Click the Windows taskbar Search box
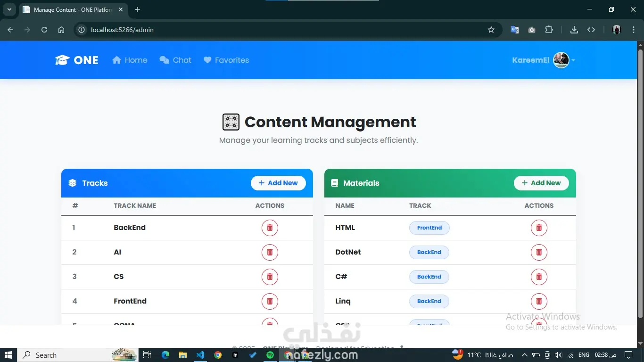The width and height of the screenshot is (644, 362). click(x=78, y=355)
